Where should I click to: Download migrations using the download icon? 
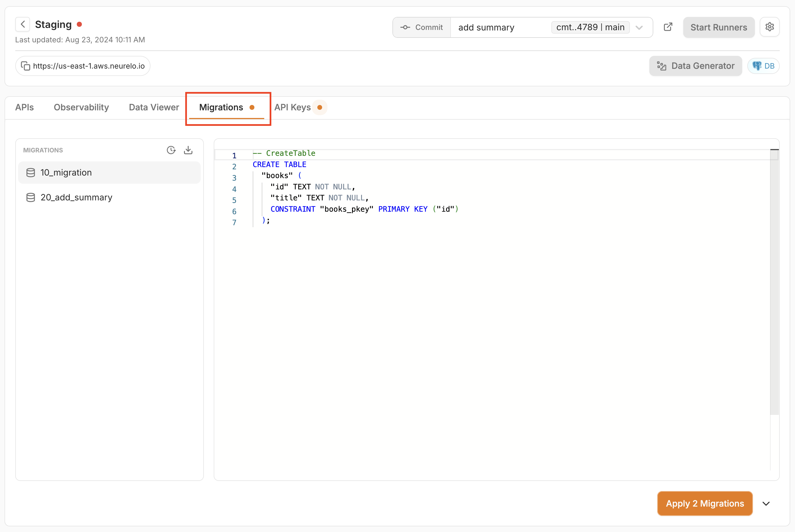tap(188, 150)
